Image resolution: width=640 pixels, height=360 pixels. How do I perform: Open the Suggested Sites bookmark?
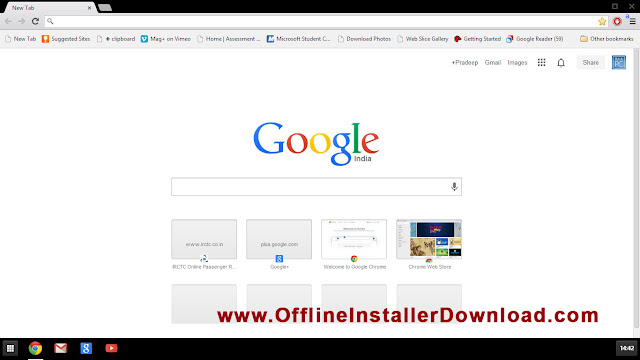pyautogui.click(x=66, y=39)
